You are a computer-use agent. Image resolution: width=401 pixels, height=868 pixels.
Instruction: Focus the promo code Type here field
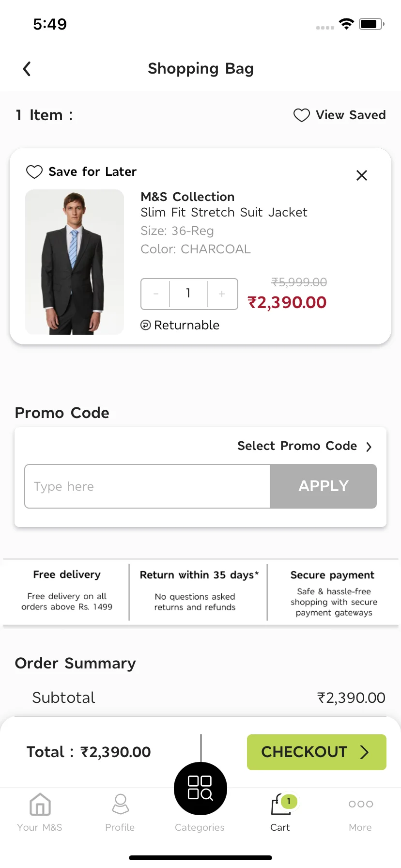click(148, 486)
